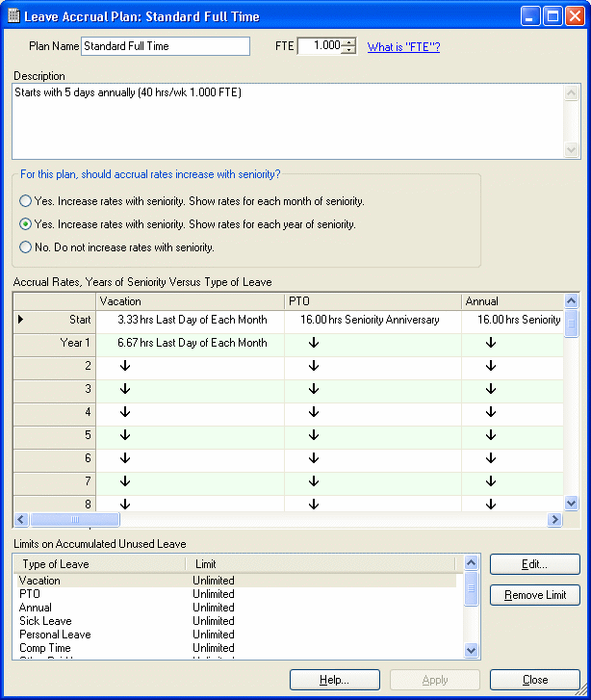Click the Vacation column header

(190, 301)
